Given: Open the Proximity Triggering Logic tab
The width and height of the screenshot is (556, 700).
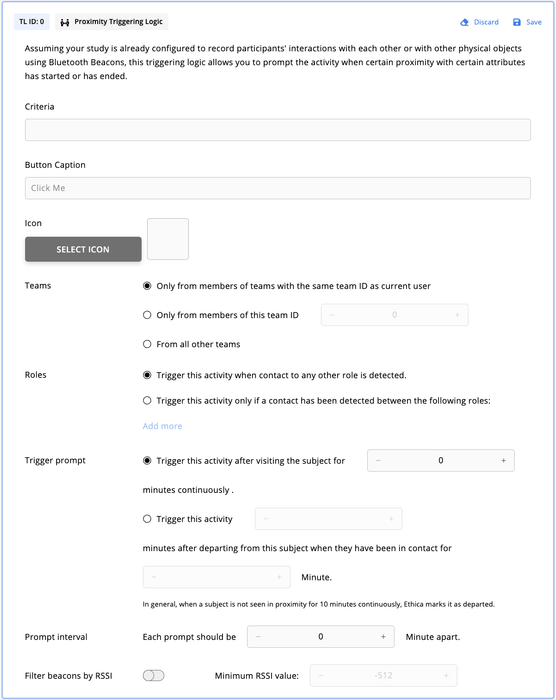Looking at the screenshot, I should [x=112, y=22].
